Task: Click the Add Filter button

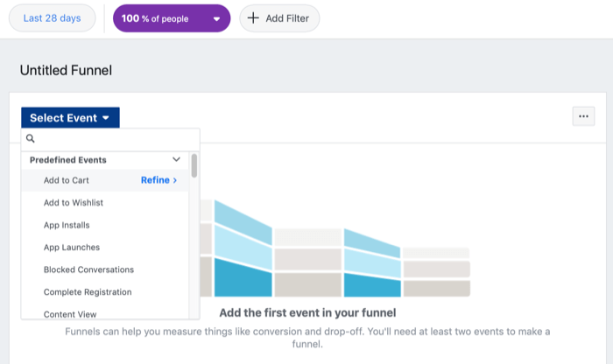Action: pos(279,18)
